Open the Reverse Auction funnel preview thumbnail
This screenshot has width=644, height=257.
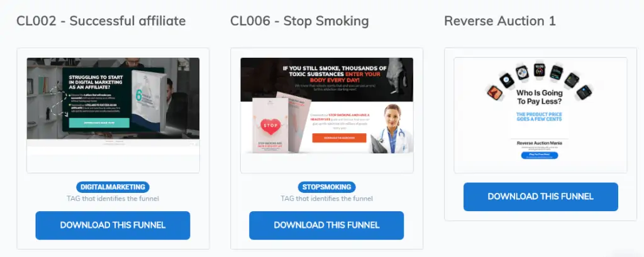pos(540,115)
